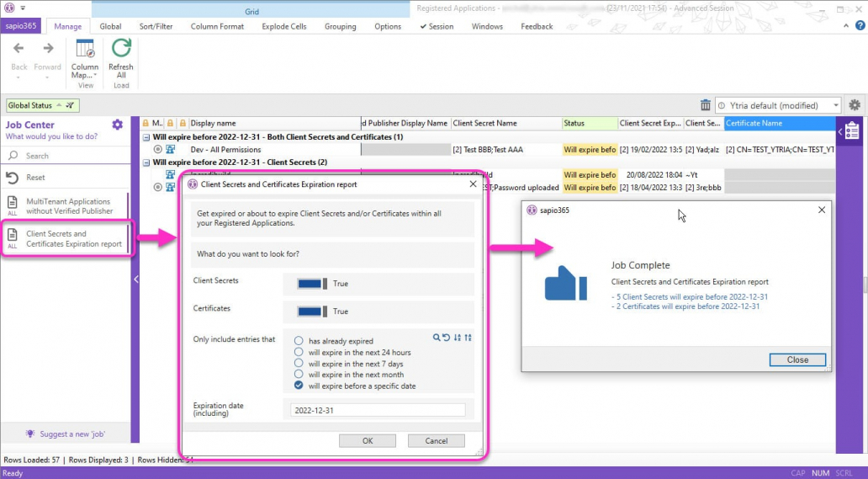Click the MultiTenant Applications report document icon
Screen dimensions: 868x479
12,205
